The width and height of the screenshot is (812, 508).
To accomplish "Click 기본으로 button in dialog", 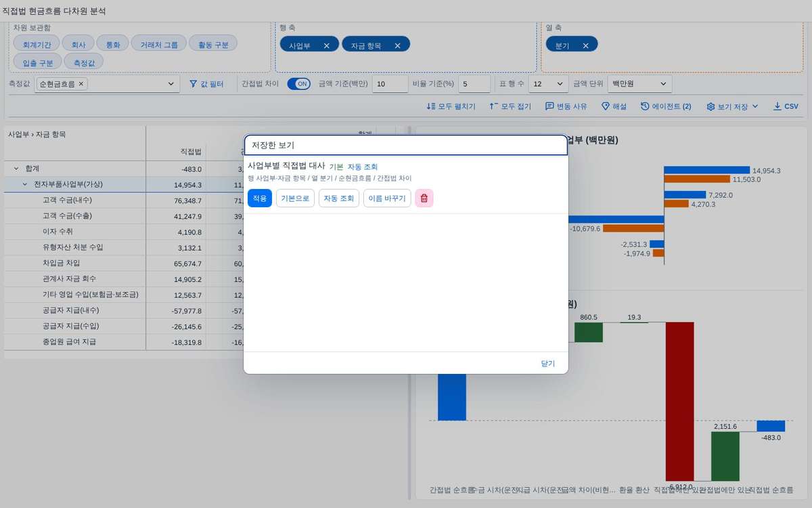I will (x=295, y=198).
